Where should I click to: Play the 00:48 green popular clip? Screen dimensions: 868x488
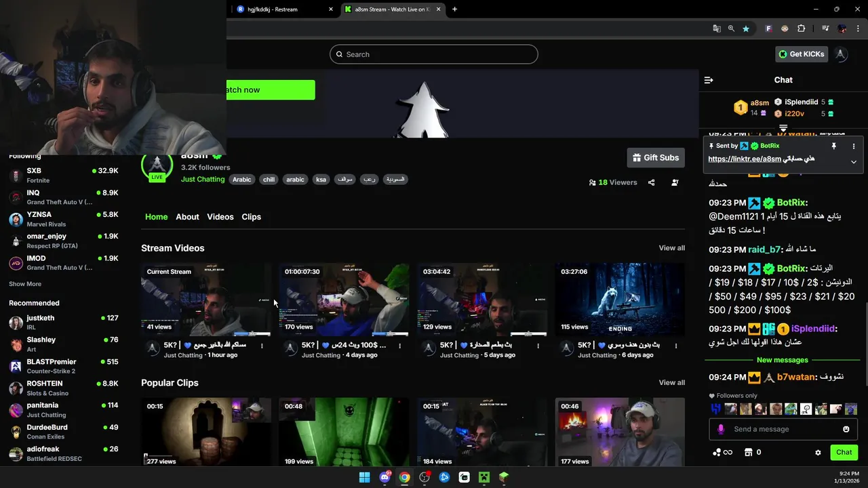click(344, 432)
